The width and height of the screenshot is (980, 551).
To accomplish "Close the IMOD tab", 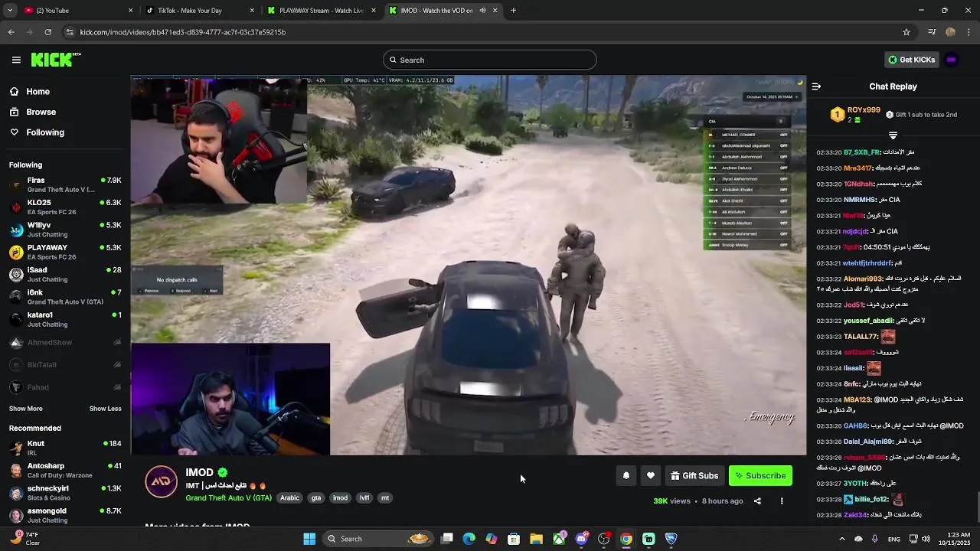I will [495, 10].
